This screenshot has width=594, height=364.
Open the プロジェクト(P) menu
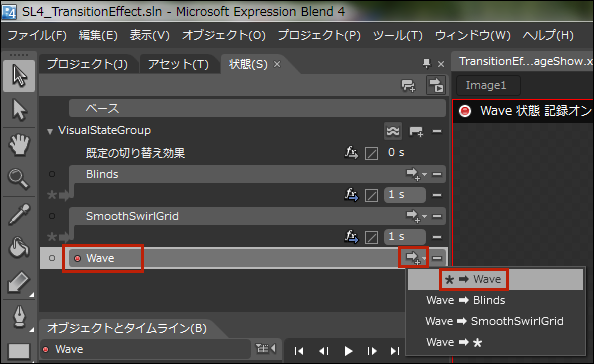319,35
